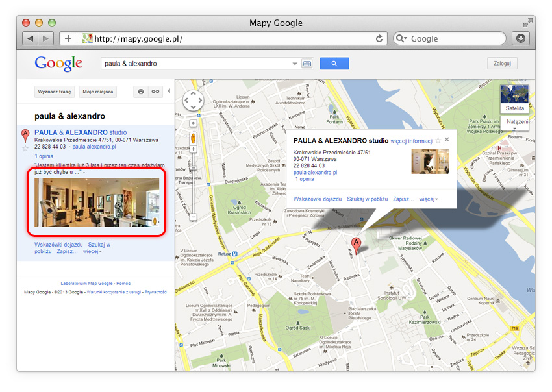The image size is (552, 392).
Task: Pan the map up with the top arrow
Action: 194,93
